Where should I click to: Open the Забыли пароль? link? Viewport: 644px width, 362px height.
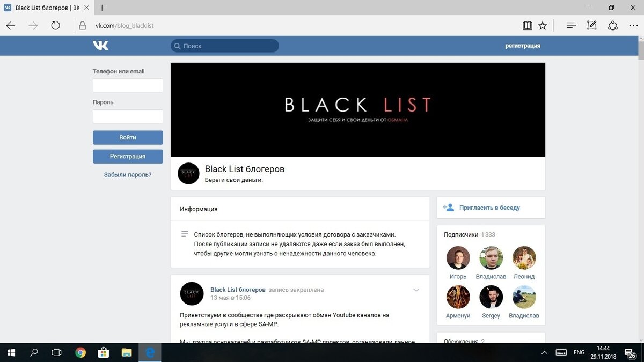click(x=128, y=174)
